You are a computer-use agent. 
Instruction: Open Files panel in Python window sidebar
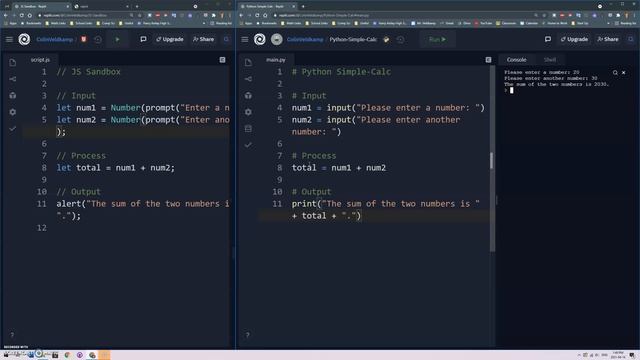click(248, 62)
